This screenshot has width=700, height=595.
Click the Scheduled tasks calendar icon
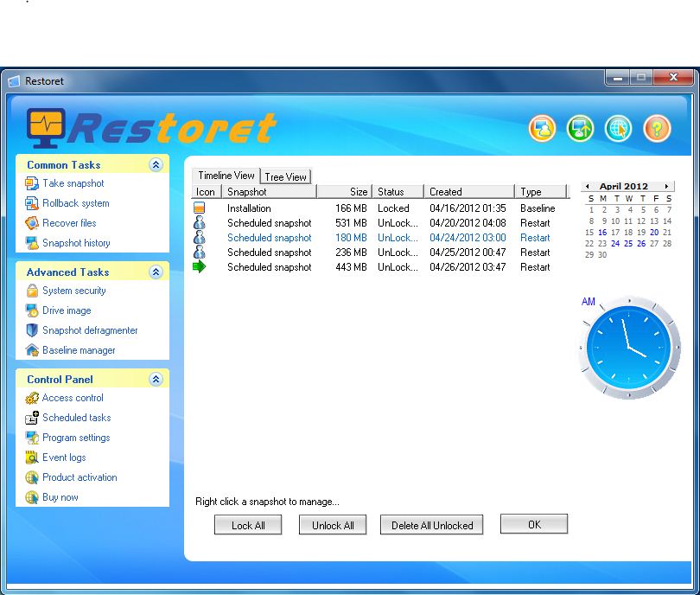(x=32, y=418)
